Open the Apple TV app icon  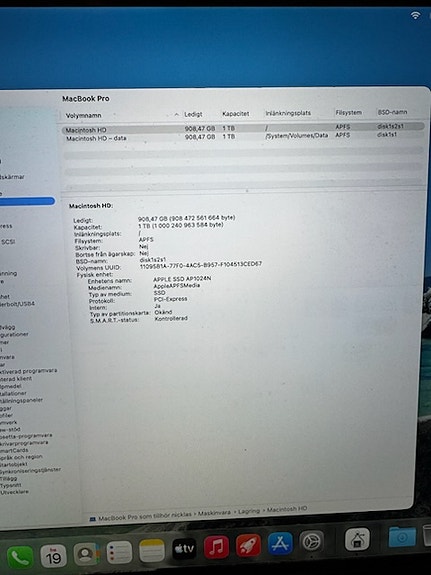pos(184,549)
